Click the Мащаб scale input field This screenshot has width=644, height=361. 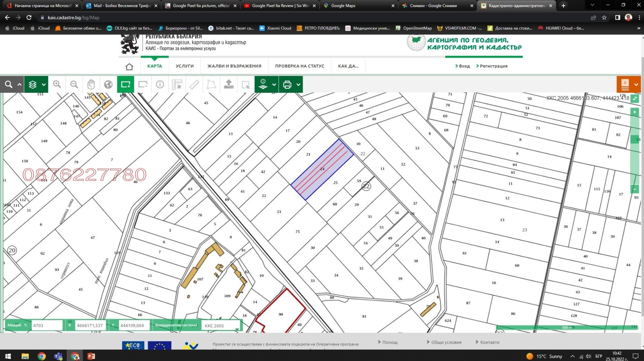coord(47,326)
